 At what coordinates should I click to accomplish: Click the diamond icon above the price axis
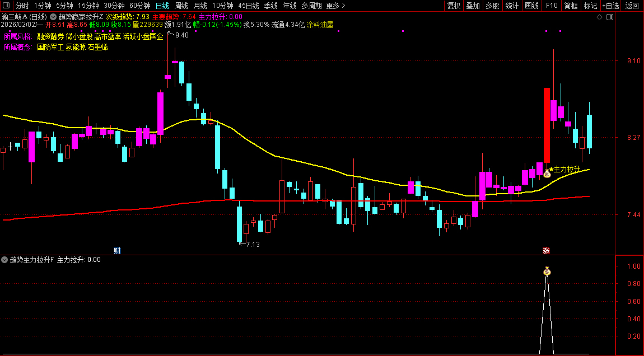point(599,17)
